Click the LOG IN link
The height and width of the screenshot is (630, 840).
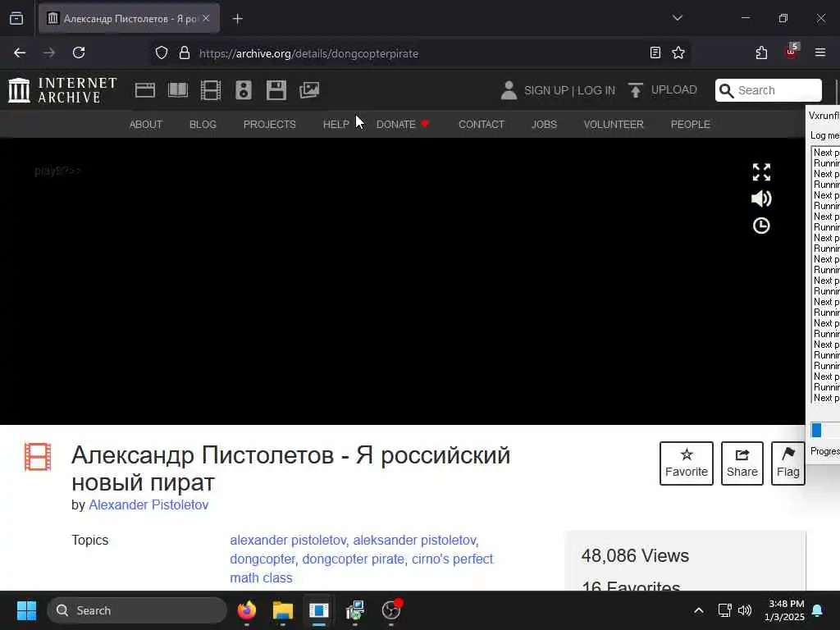tap(596, 90)
